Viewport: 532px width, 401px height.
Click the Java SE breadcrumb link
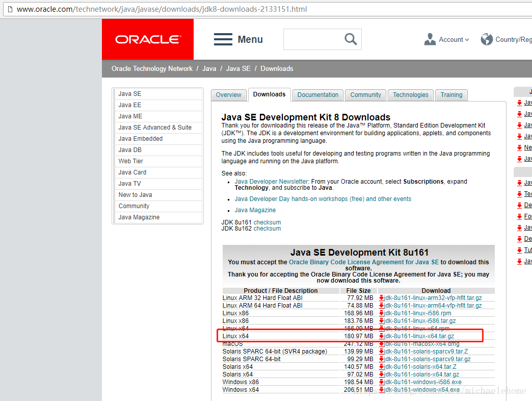tap(238, 68)
